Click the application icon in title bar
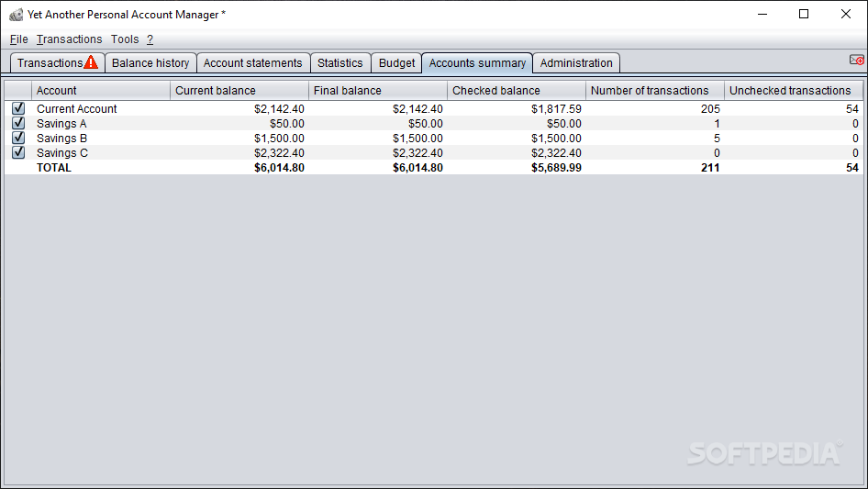Viewport: 868px width, 489px height. (x=16, y=15)
